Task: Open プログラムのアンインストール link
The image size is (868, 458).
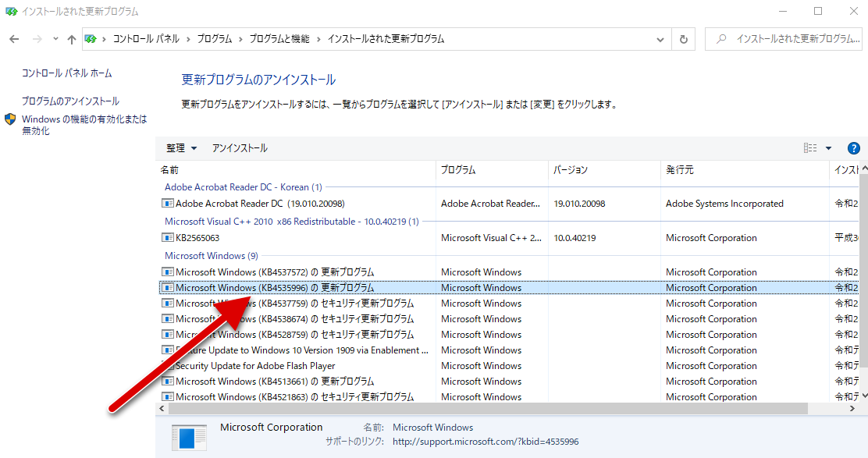Action: [70, 101]
